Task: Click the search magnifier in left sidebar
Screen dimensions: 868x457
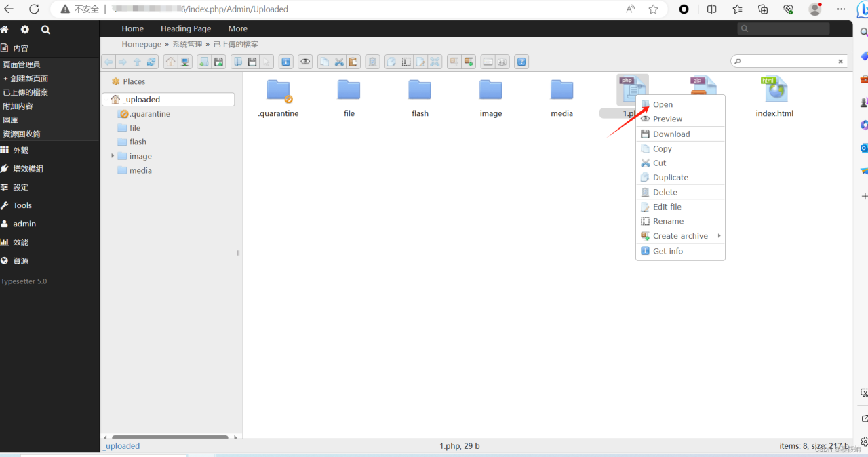Action: (45, 30)
